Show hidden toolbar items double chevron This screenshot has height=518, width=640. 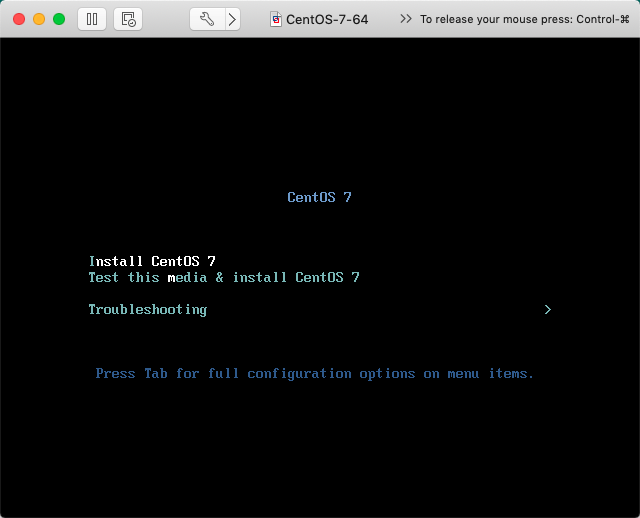(x=406, y=19)
